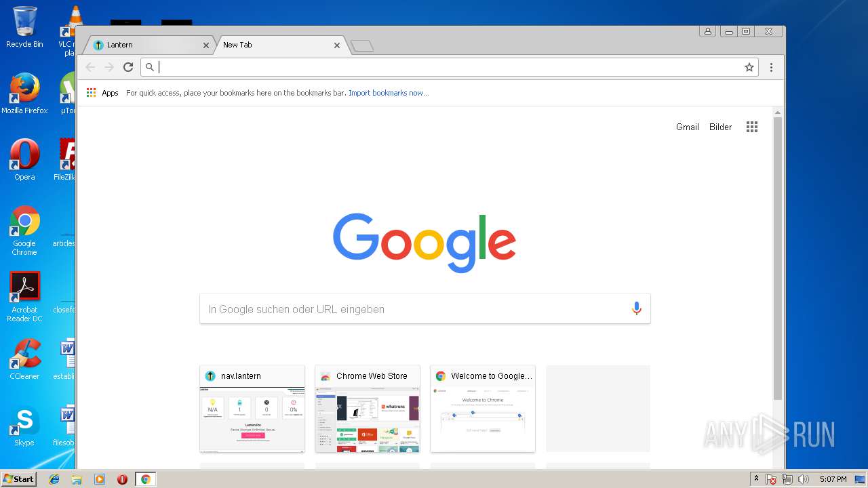The width and height of the screenshot is (868, 488).
Task: Bookmark this page with the star icon
Action: (x=749, y=67)
